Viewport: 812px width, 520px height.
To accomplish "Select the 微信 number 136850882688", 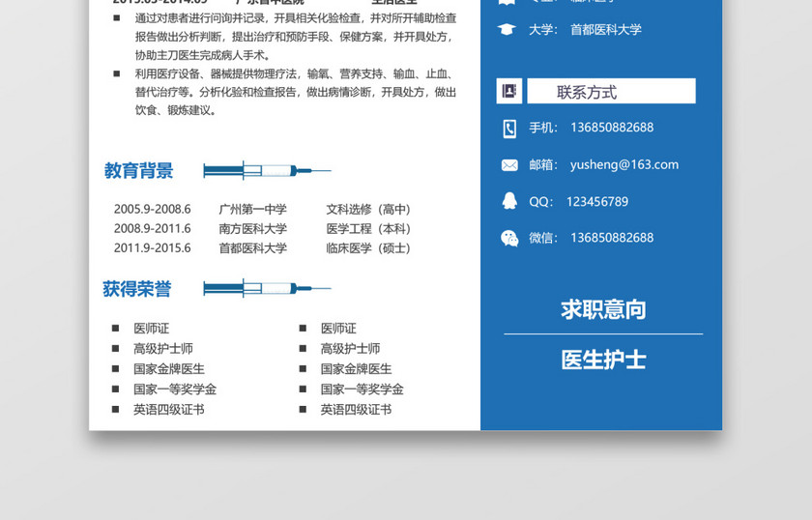I will click(612, 238).
